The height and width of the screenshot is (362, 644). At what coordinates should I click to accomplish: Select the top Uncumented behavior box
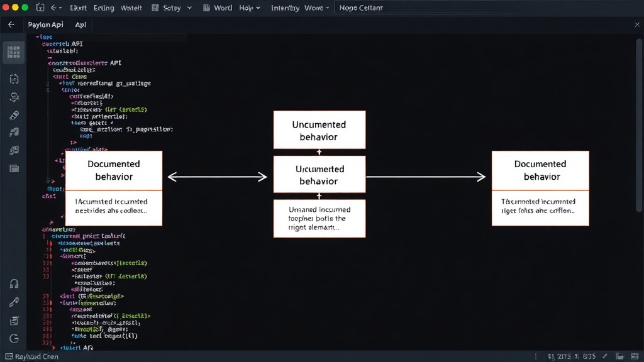[319, 130]
